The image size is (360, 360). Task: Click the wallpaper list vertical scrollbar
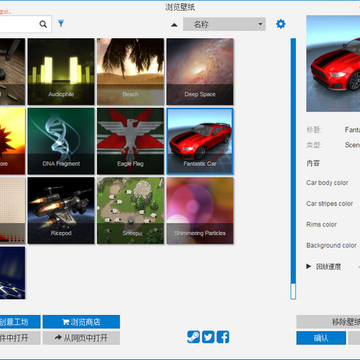tap(293, 169)
